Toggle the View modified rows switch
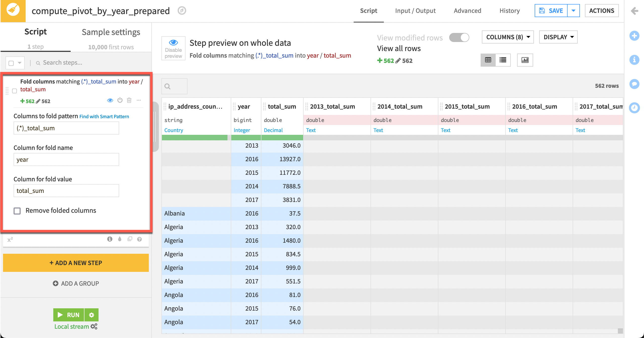 pyautogui.click(x=459, y=37)
